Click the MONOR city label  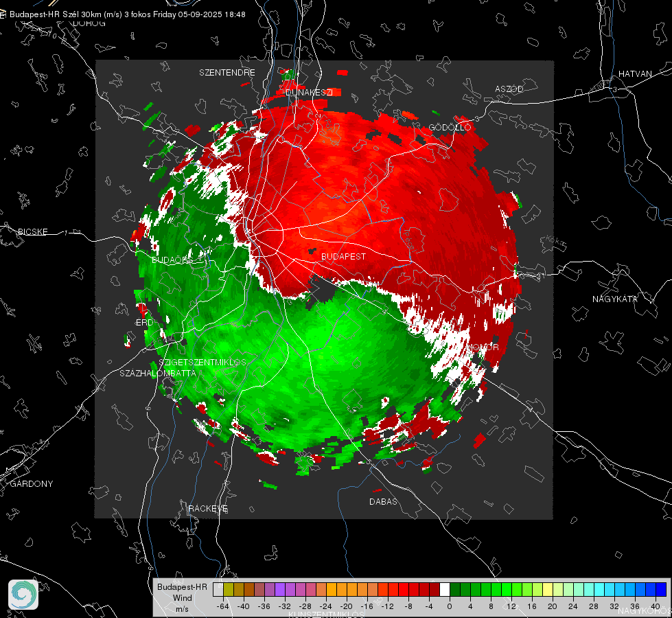pos(483,347)
